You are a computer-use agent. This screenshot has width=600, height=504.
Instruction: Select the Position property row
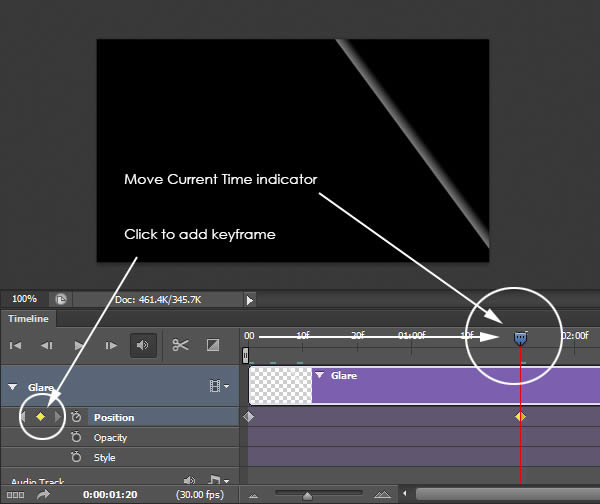(163, 417)
